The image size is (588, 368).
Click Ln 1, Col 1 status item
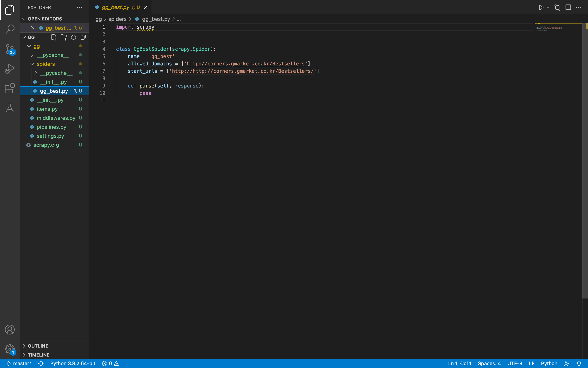tap(460, 363)
